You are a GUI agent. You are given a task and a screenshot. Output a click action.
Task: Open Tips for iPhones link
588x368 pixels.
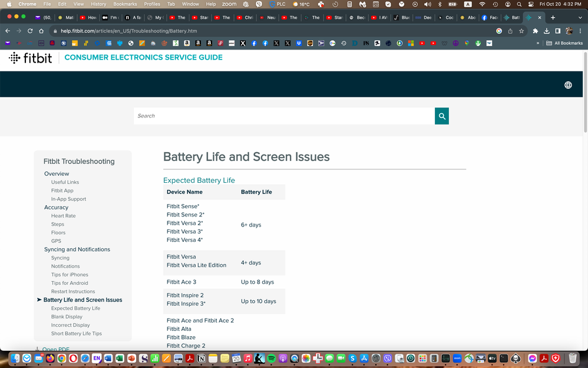70,275
